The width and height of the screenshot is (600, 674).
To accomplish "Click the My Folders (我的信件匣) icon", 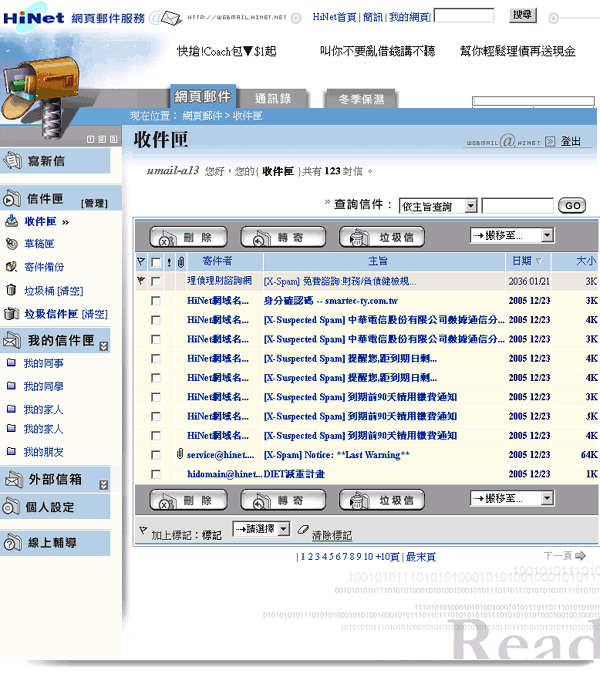I will tap(12, 340).
